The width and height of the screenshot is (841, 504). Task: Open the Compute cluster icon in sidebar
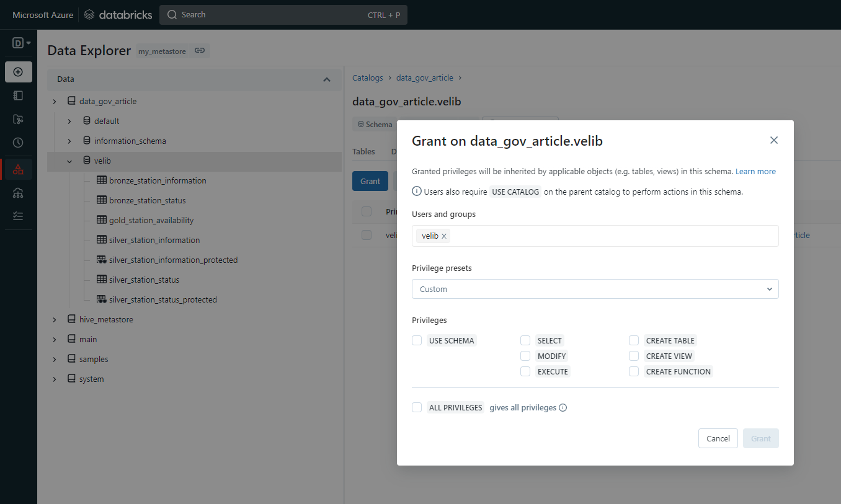[x=18, y=193]
